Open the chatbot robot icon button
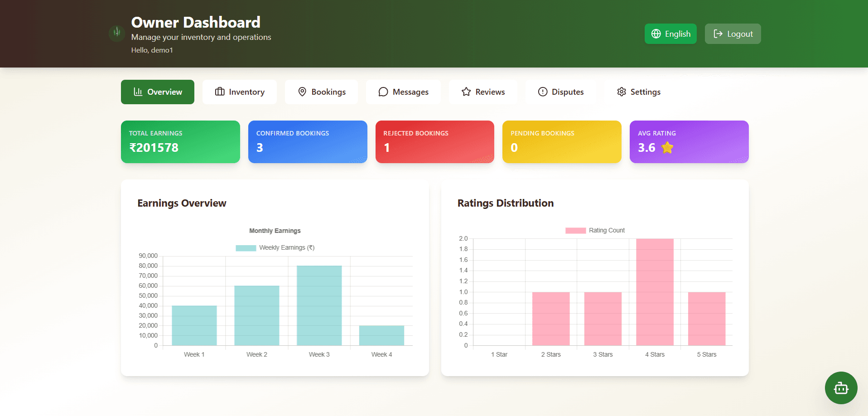The width and height of the screenshot is (868, 416). [841, 388]
